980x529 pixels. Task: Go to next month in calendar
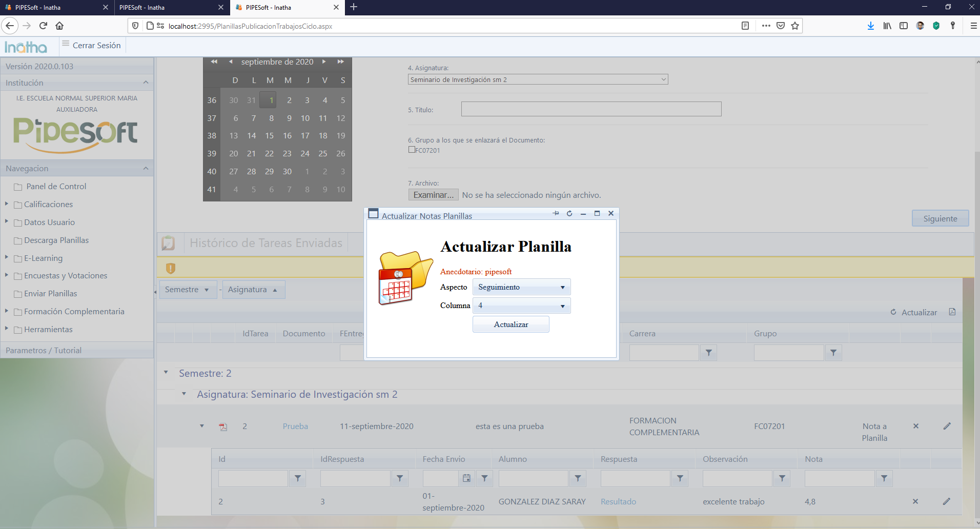[324, 62]
